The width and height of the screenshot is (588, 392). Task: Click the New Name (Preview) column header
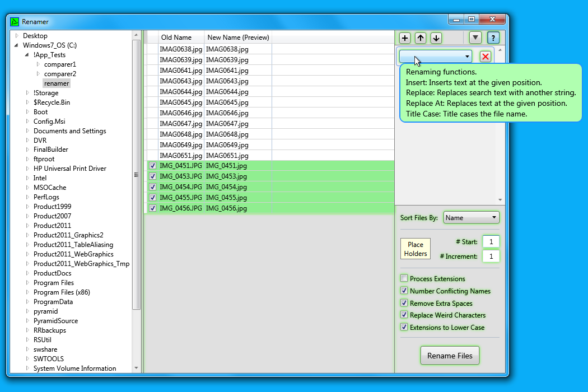coord(238,38)
